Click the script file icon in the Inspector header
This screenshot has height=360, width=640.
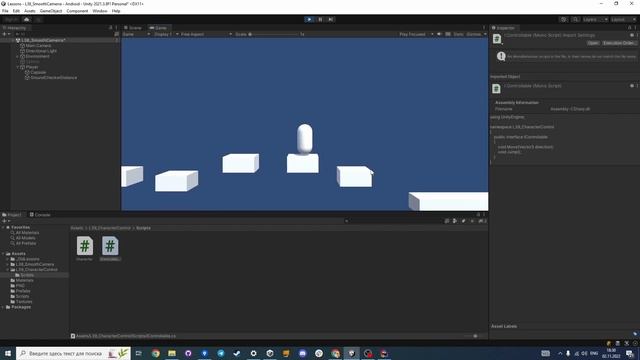[497, 39]
